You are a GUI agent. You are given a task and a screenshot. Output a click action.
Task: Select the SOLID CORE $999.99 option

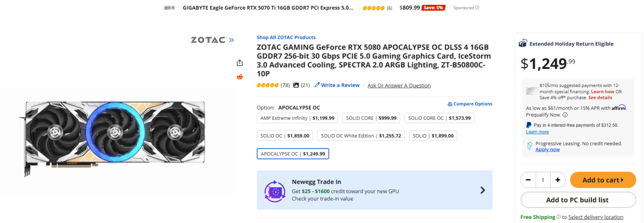372,118
